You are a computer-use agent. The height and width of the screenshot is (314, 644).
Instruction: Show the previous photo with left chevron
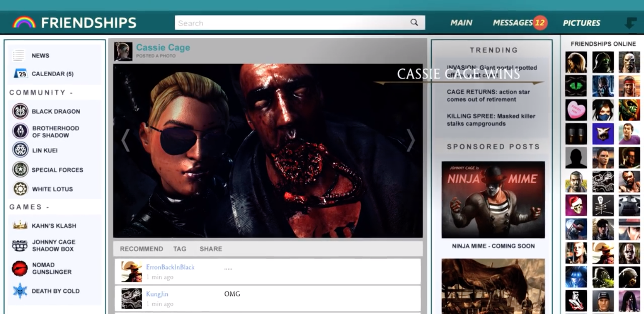point(125,140)
